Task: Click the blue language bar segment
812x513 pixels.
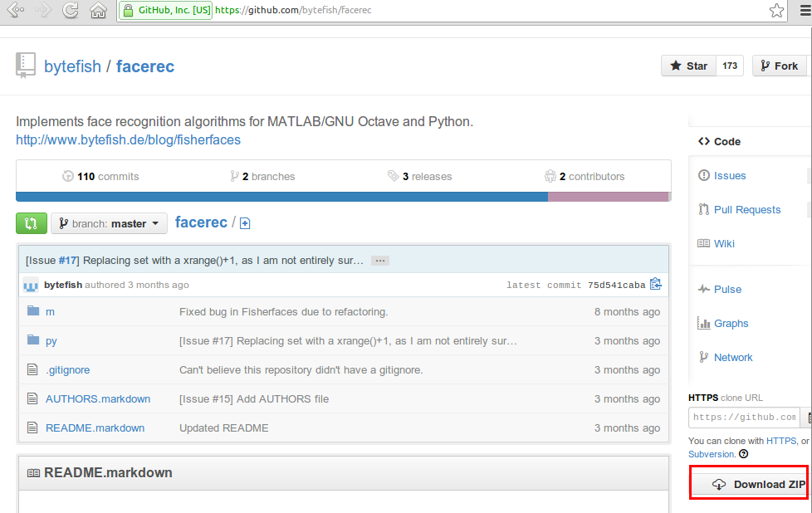Action: click(281, 197)
